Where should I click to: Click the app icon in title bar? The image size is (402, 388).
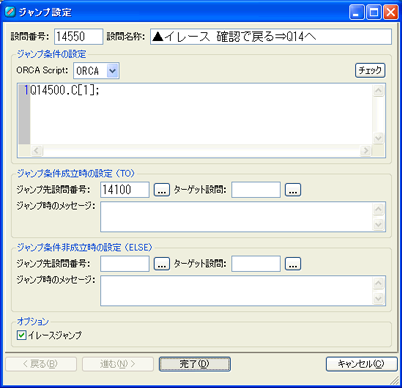(10, 12)
